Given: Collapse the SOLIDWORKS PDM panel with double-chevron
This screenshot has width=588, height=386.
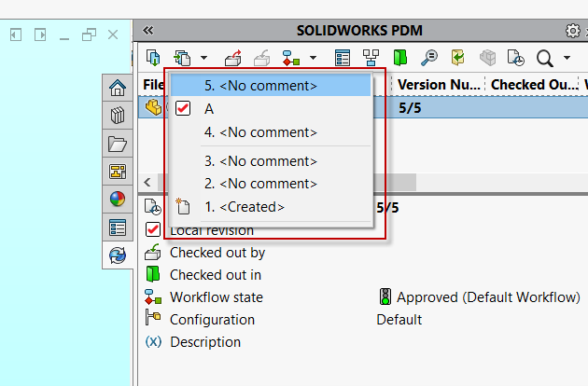Looking at the screenshot, I should click(147, 31).
